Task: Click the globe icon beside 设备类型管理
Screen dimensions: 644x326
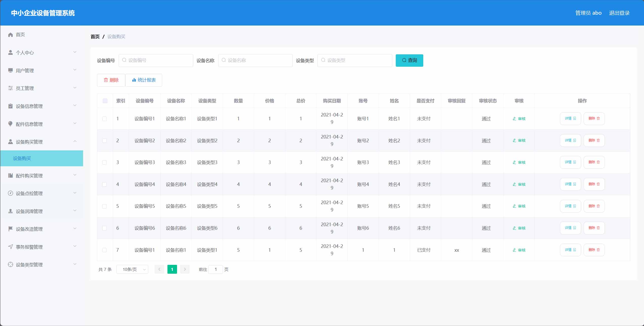Action: point(10,264)
